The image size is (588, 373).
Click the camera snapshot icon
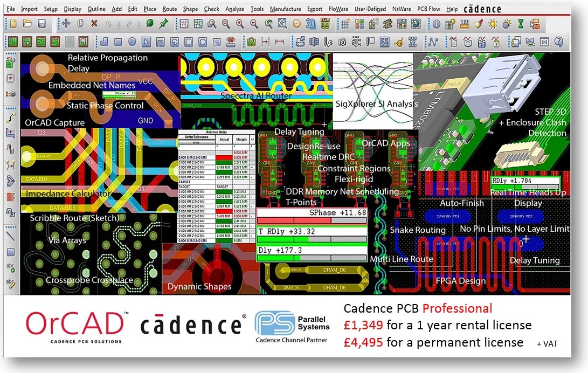[342, 42]
